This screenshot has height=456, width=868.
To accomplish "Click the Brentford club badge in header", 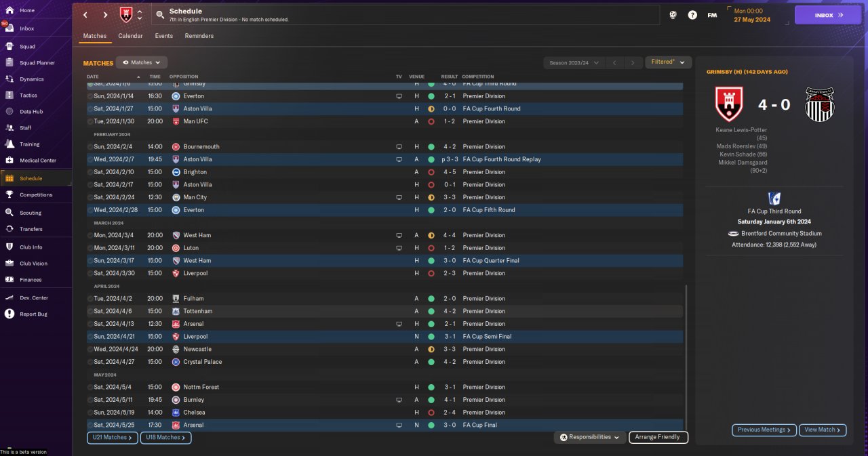I will coord(126,14).
